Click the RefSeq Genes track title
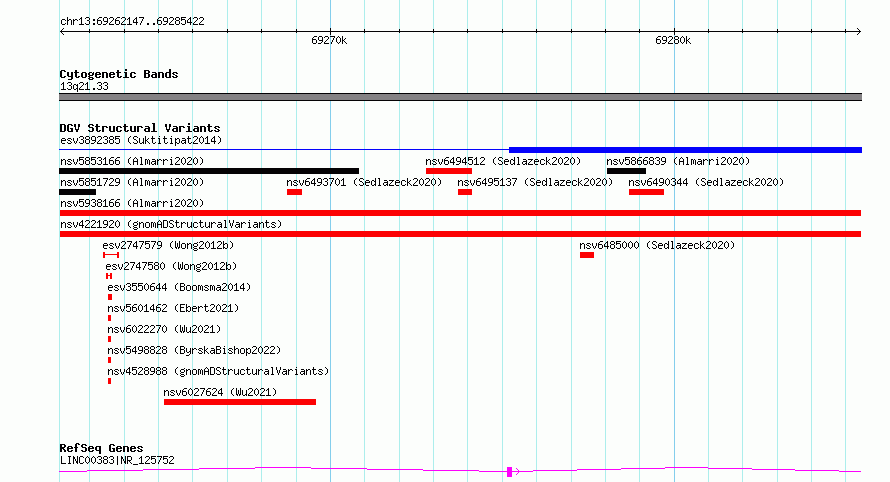 click(101, 448)
